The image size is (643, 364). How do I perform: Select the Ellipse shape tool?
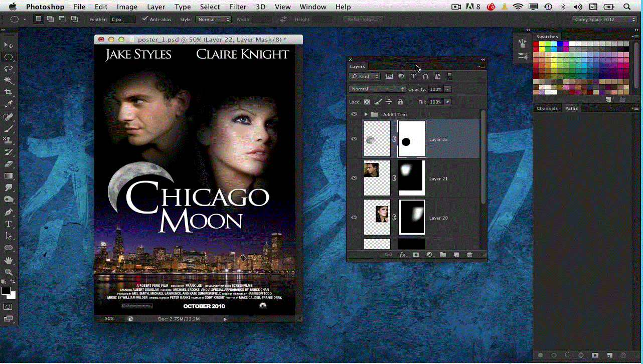[9, 248]
